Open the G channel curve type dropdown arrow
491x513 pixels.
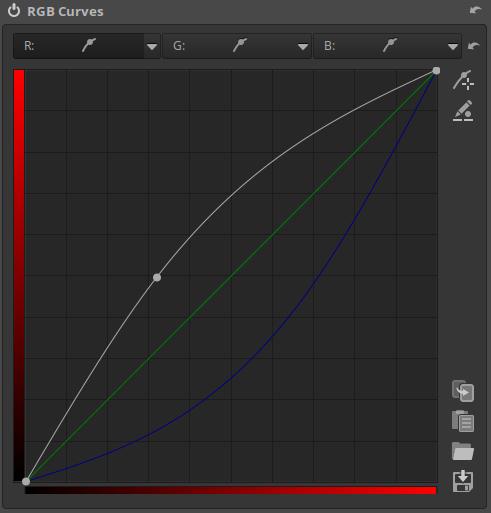coord(303,46)
